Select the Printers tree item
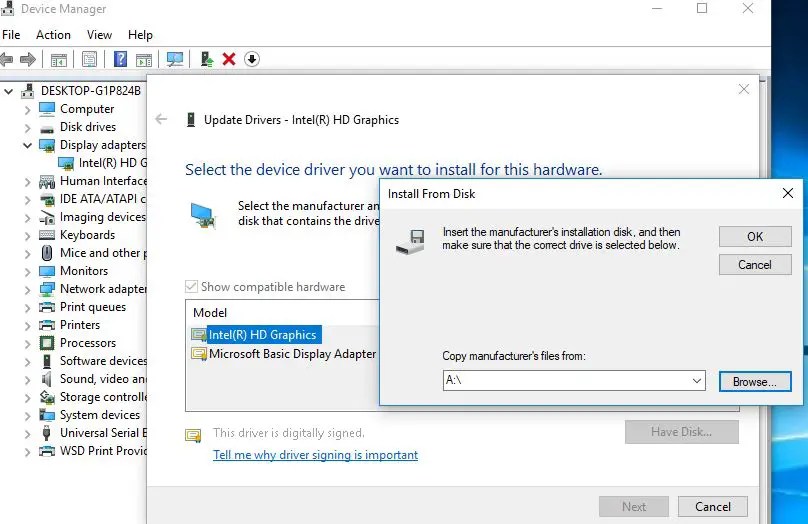The image size is (808, 524). tap(80, 325)
